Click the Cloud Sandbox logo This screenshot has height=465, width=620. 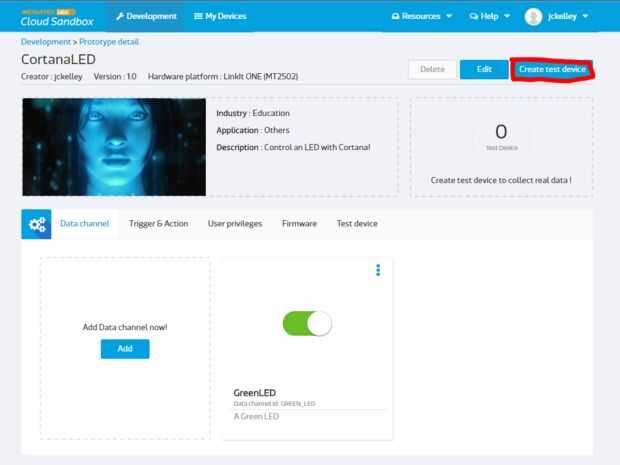[57, 18]
